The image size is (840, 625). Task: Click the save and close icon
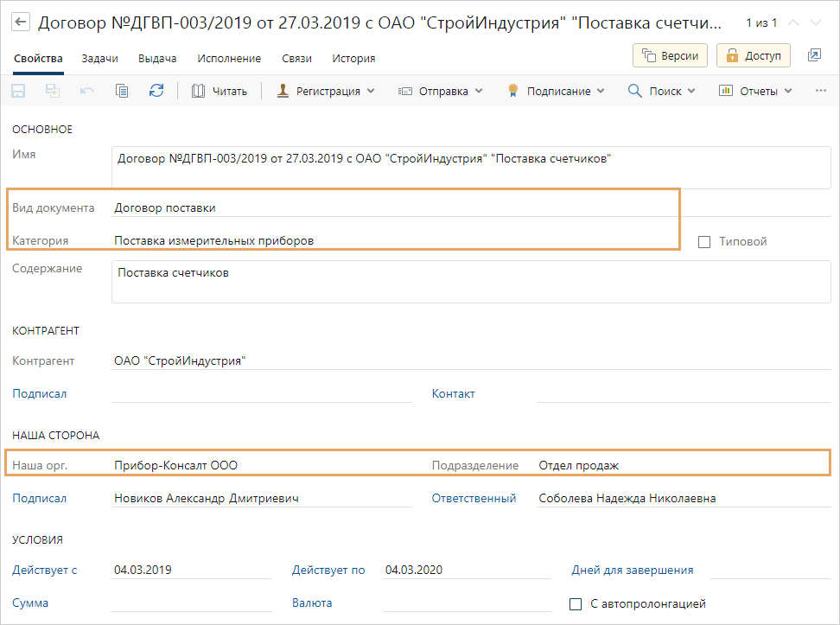coord(53,91)
